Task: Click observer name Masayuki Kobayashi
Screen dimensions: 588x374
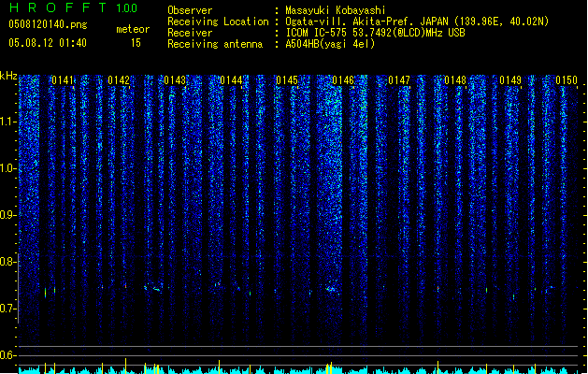Action: click(x=336, y=10)
